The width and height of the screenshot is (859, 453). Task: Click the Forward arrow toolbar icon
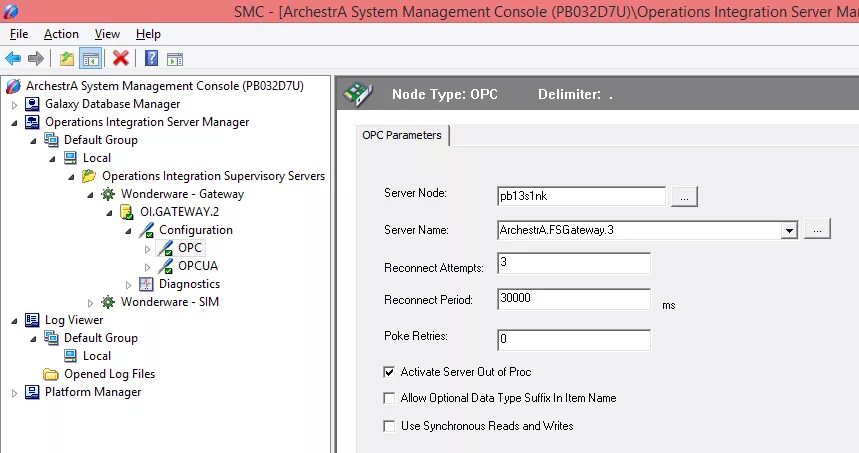[36, 58]
